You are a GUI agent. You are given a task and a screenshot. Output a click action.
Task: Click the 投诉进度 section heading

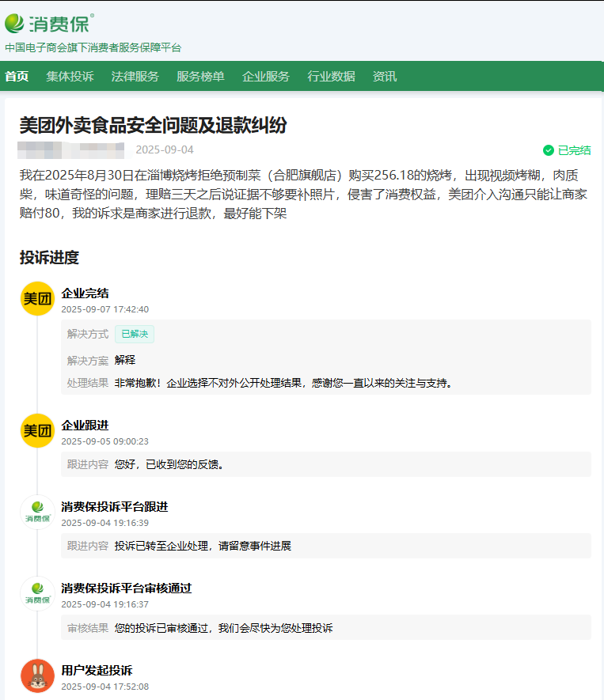(49, 258)
